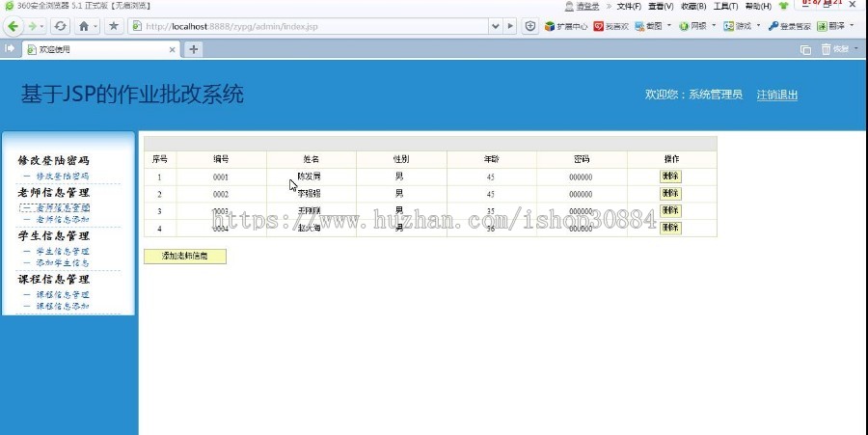Open the 查看(V) menu
The image size is (868, 435).
click(x=661, y=6)
